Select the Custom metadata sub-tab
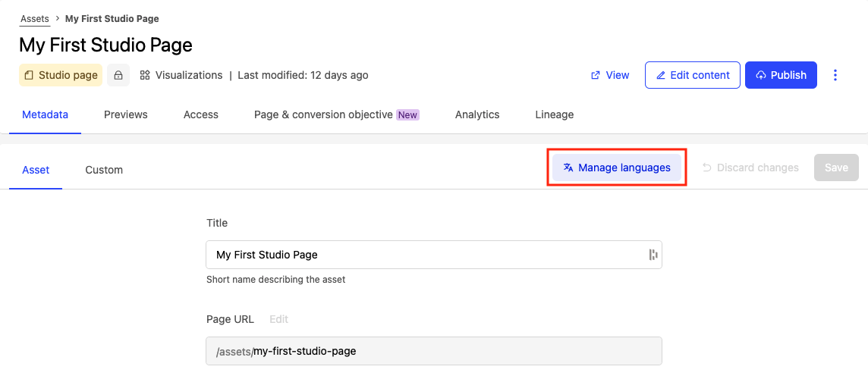868x379 pixels. click(x=104, y=170)
